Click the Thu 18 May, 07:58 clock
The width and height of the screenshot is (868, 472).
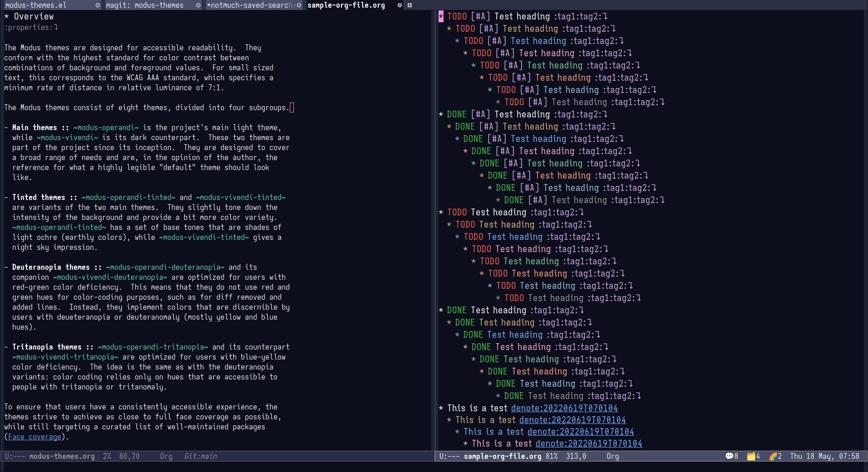[824, 456]
